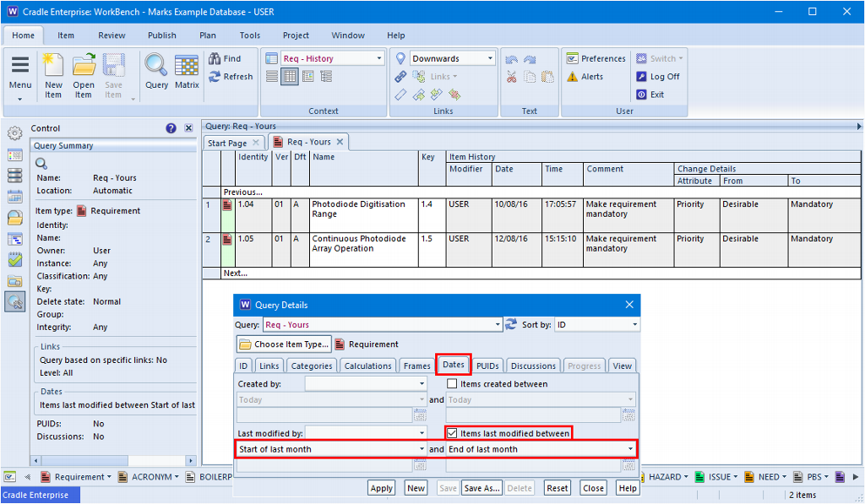The height and width of the screenshot is (504, 865).
Task: Close the Control side panel
Action: (188, 128)
